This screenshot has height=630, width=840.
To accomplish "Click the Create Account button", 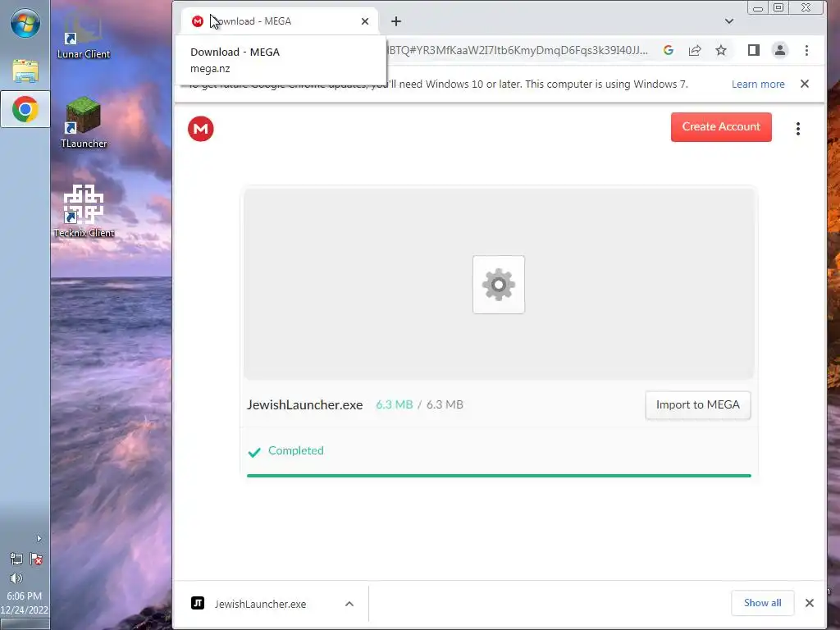I will pyautogui.click(x=721, y=127).
